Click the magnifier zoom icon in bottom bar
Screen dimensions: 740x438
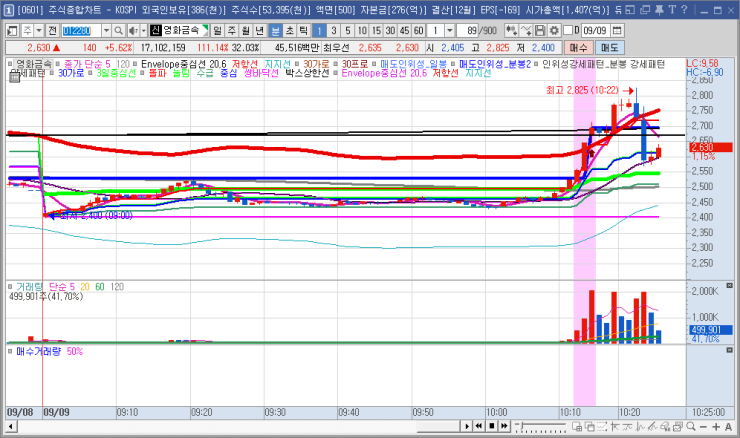(x=691, y=427)
